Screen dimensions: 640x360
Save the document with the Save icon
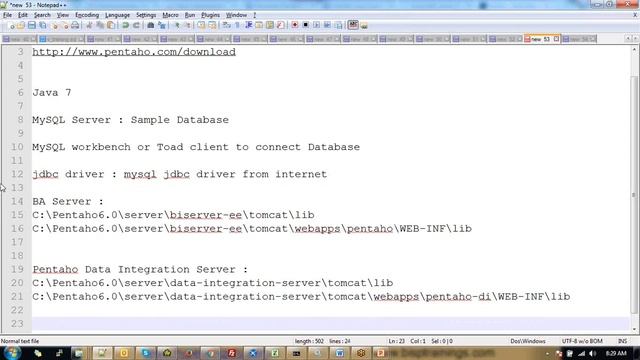point(31,25)
